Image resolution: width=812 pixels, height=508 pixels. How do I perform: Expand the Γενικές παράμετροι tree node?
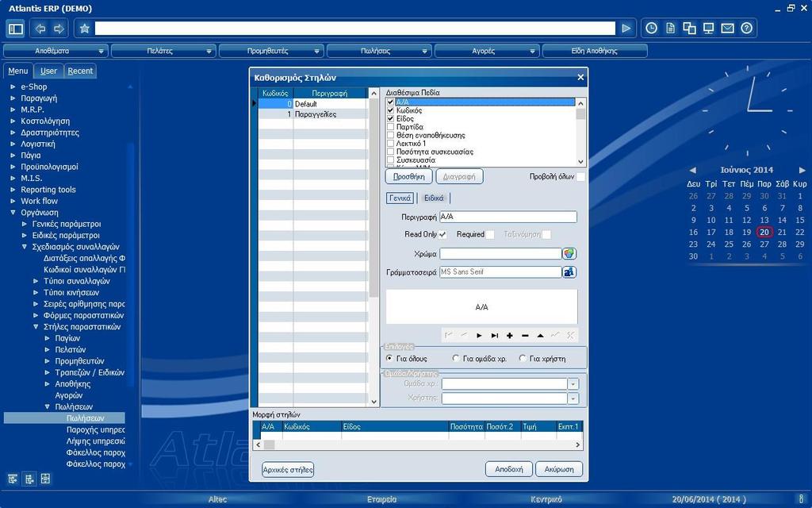pos(25,224)
